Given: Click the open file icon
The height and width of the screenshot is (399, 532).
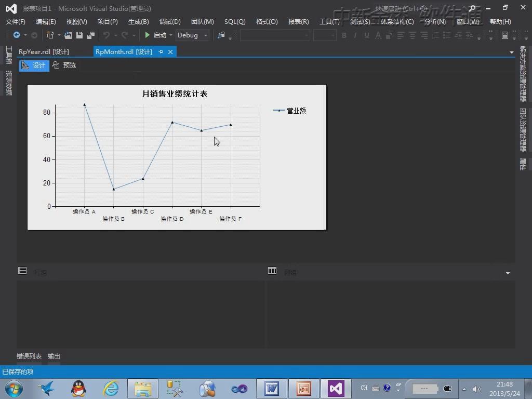Looking at the screenshot, I should point(68,35).
